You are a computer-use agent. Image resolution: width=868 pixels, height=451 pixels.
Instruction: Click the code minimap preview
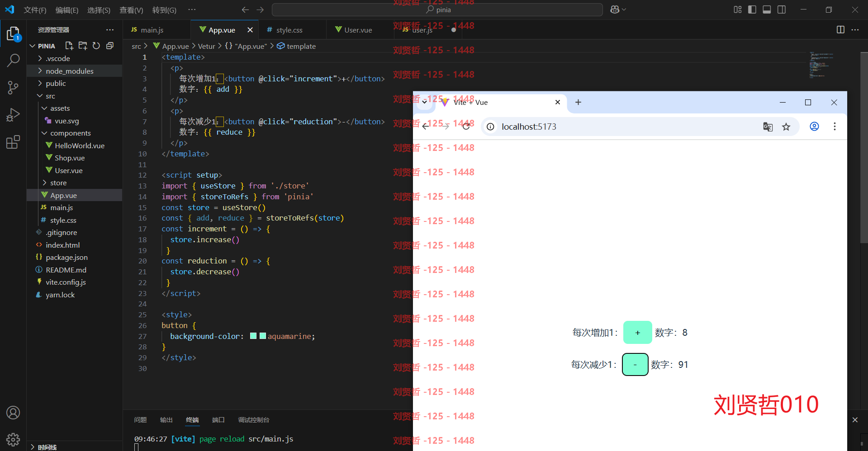point(822,65)
